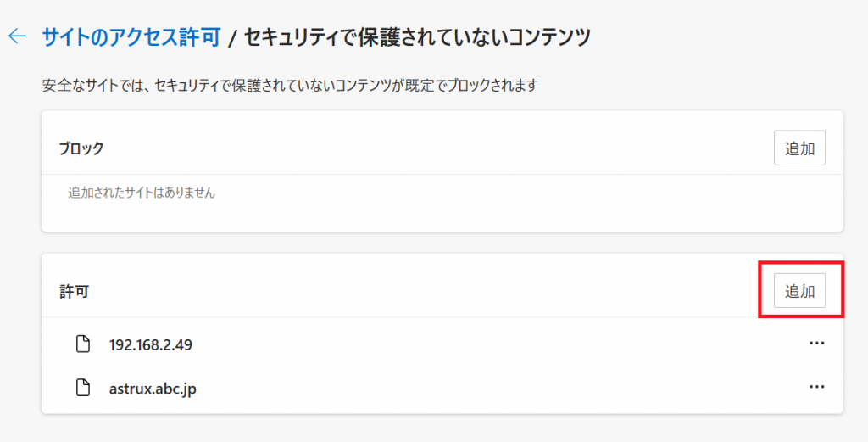Image resolution: width=868 pixels, height=442 pixels.
Task: Click the 安全なサイトでは description text
Action: pyautogui.click(x=290, y=86)
